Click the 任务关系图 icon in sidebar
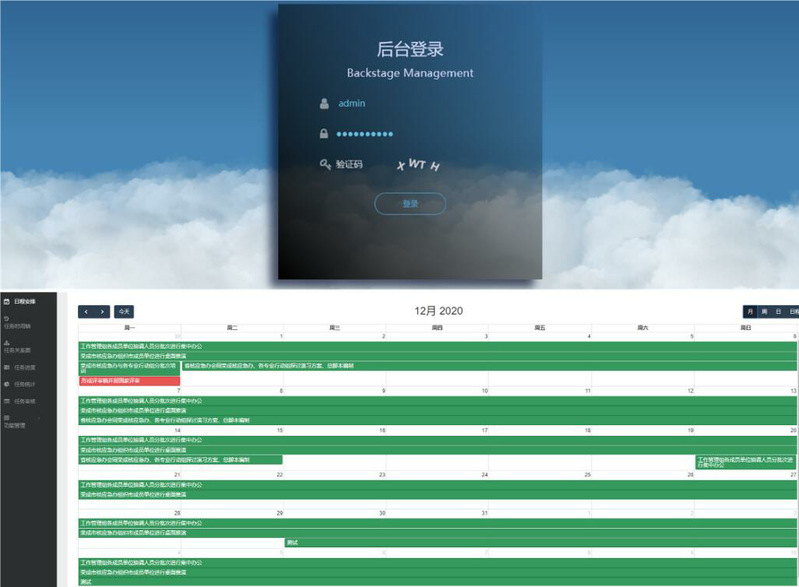Viewport: 799px width, 587px height. [x=7, y=342]
